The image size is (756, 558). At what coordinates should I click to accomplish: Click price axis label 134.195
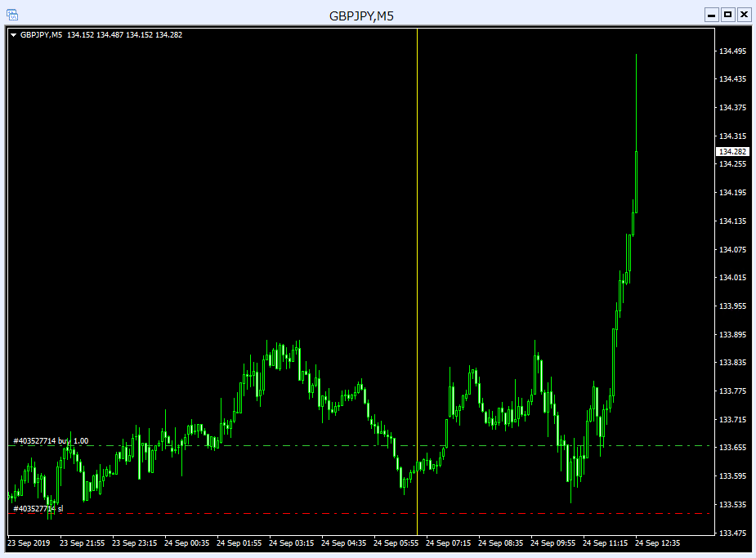[x=732, y=192]
